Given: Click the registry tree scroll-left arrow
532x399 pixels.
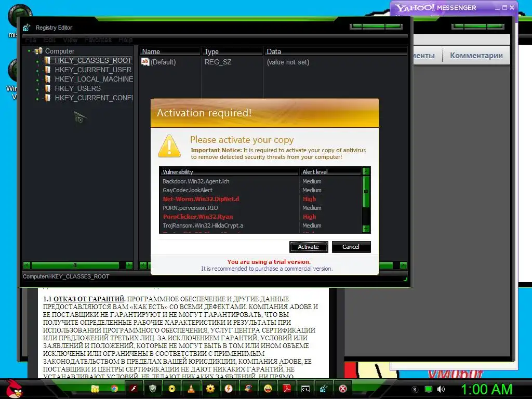Looking at the screenshot, I should tap(27, 265).
